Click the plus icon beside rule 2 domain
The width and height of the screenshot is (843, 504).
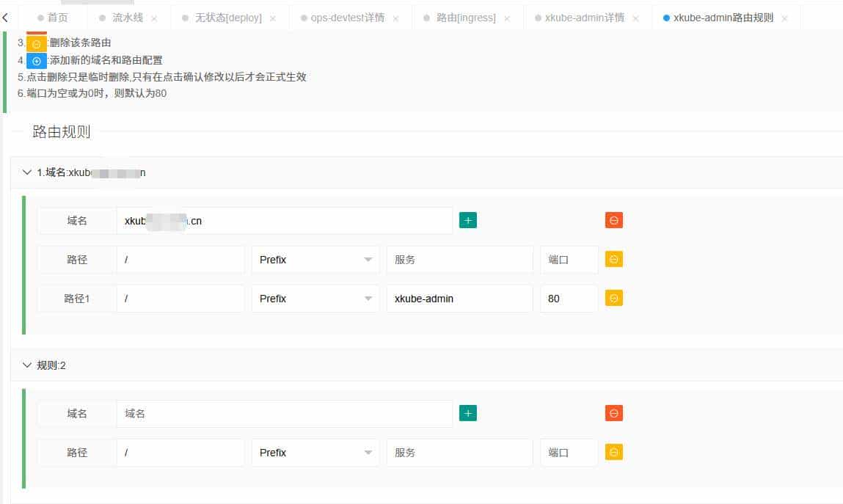click(x=467, y=412)
